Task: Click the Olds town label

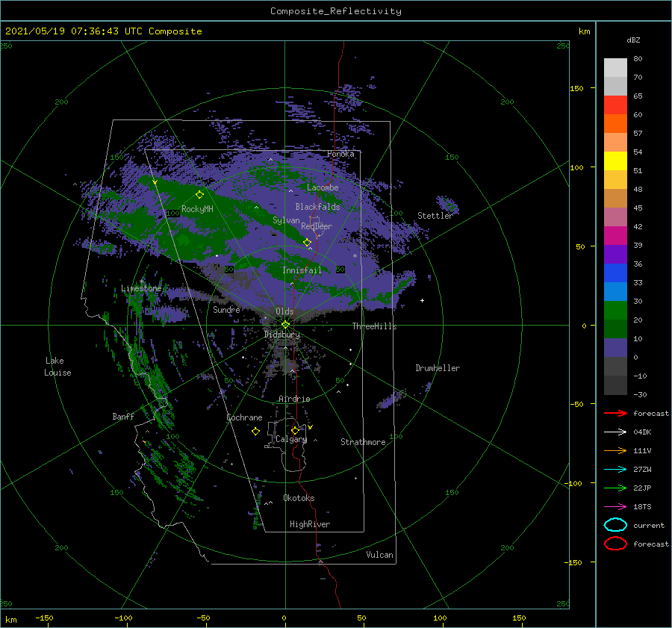Action: (x=284, y=311)
